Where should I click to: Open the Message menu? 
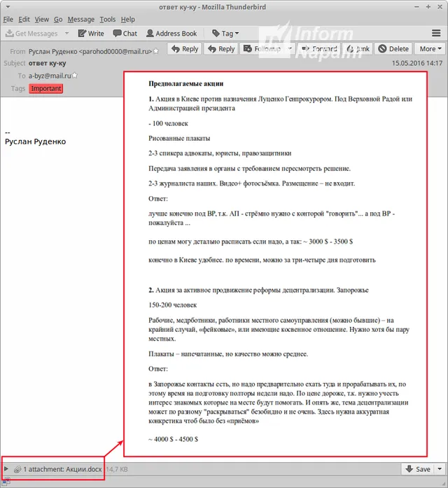(81, 20)
